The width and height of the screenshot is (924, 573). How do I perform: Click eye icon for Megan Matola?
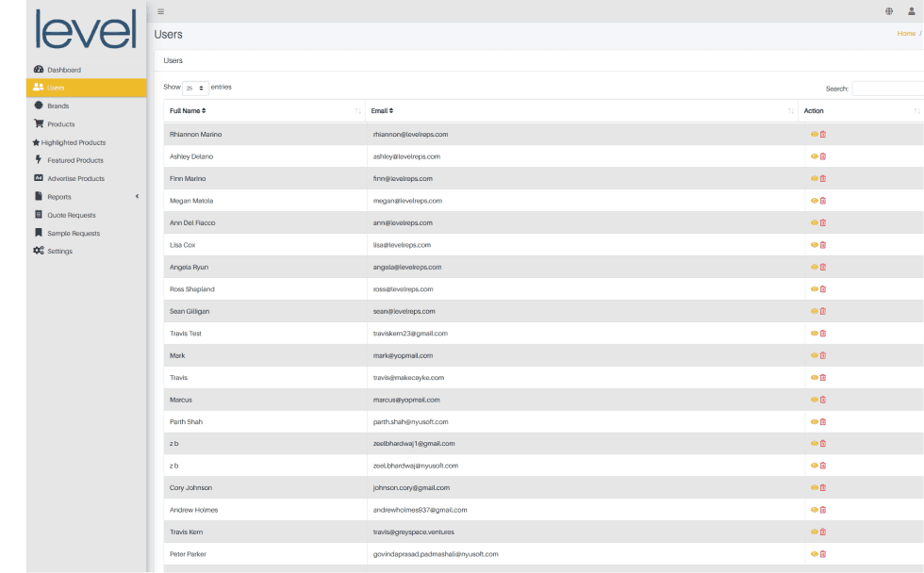tap(814, 201)
